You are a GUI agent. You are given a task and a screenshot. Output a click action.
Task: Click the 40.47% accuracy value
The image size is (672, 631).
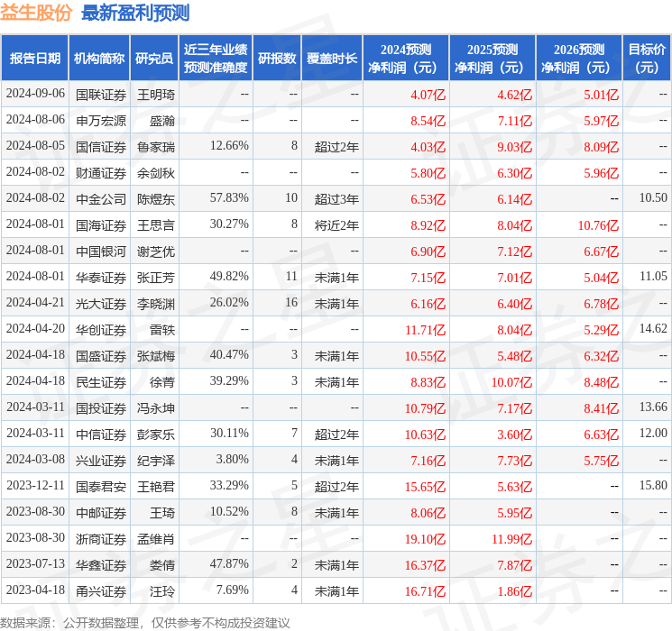pos(229,354)
